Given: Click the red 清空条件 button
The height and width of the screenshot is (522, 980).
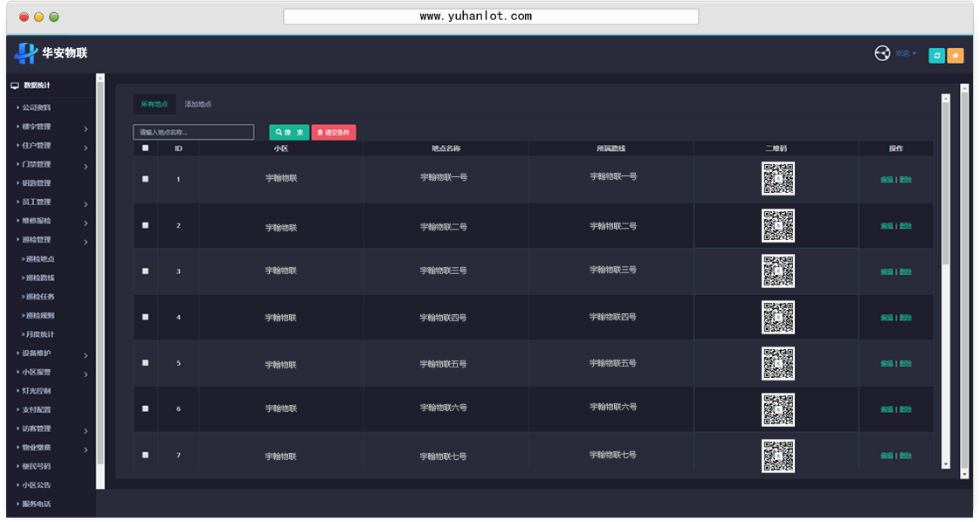Looking at the screenshot, I should 334,133.
